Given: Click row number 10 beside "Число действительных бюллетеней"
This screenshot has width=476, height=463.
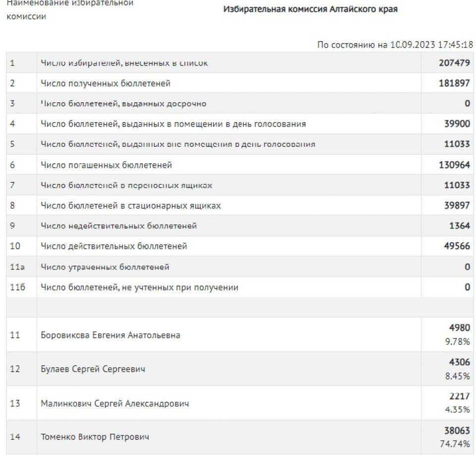Looking at the screenshot, I should 15,246.
